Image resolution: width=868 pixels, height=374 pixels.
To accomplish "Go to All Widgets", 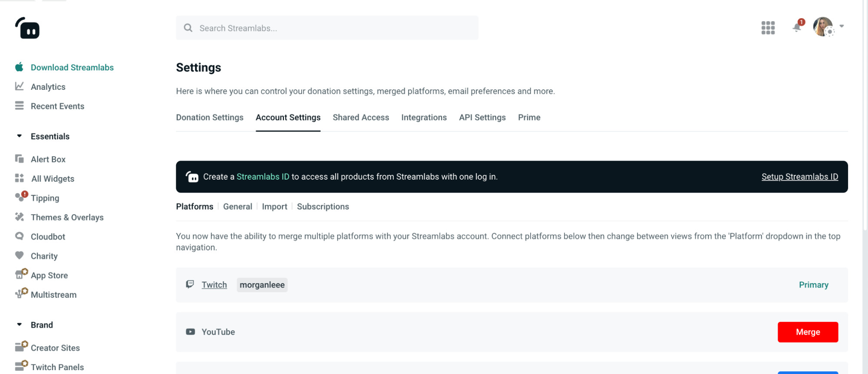I will pyautogui.click(x=53, y=179).
